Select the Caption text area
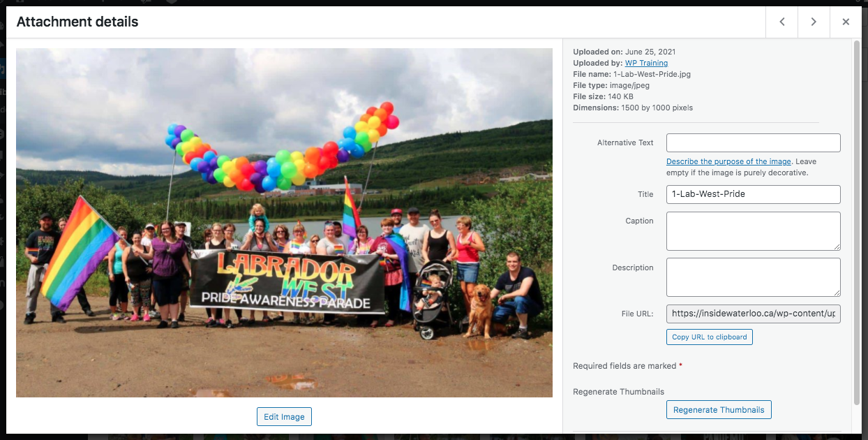This screenshot has height=440, width=868. (x=754, y=231)
